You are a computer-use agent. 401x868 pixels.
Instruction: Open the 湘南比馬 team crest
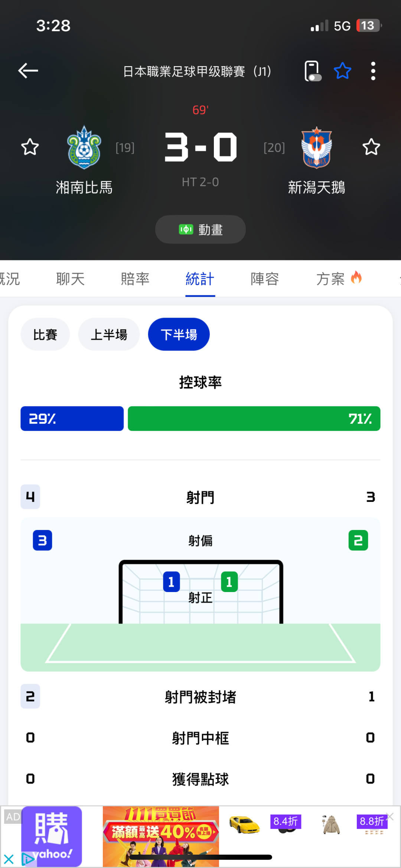click(84, 148)
